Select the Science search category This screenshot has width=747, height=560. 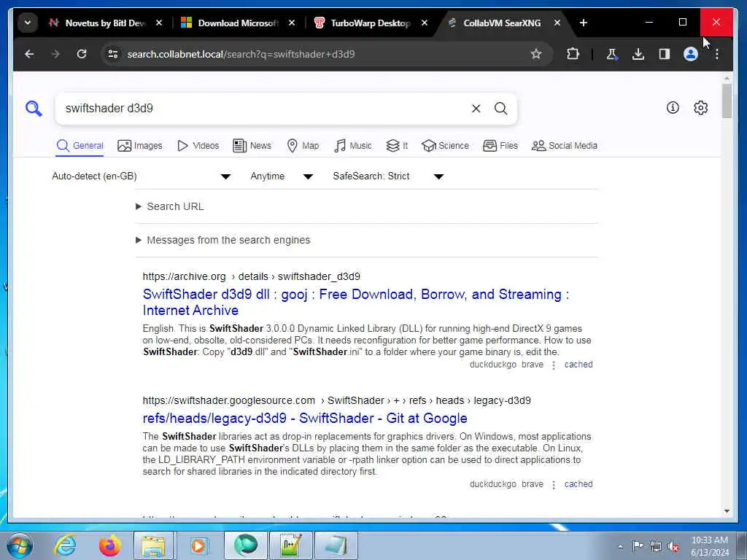[445, 146]
